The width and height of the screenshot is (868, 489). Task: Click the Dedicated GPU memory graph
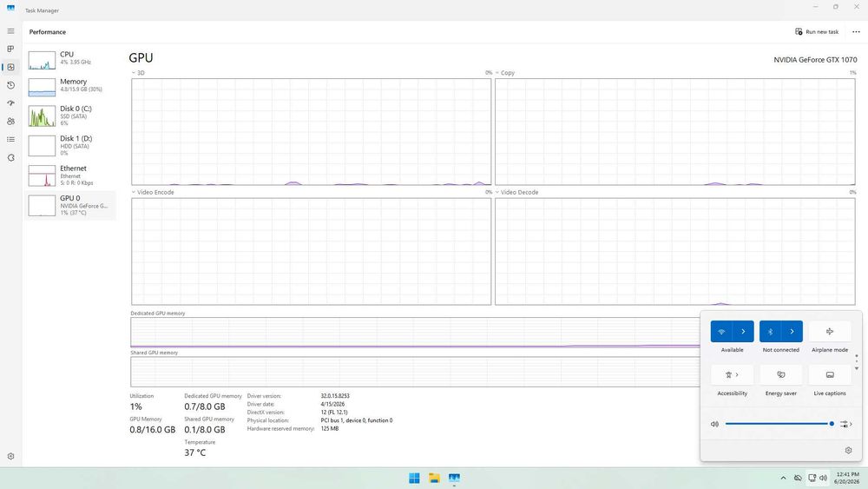click(415, 333)
